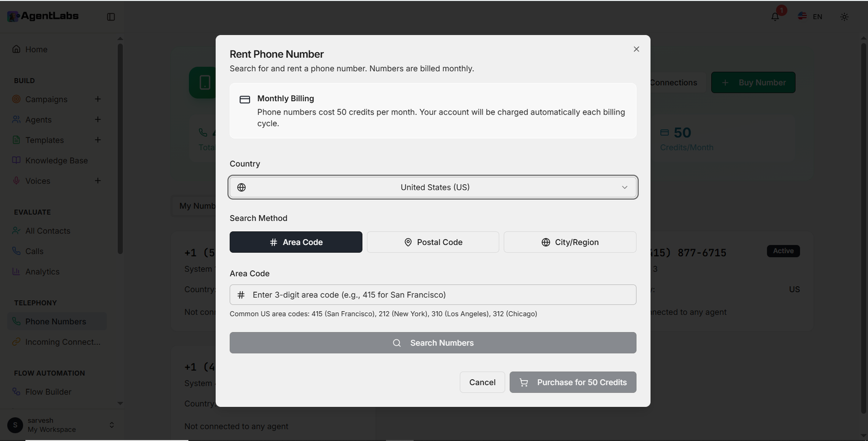Click the AgentLabs logo
Image resolution: width=868 pixels, height=441 pixels.
pyautogui.click(x=43, y=16)
